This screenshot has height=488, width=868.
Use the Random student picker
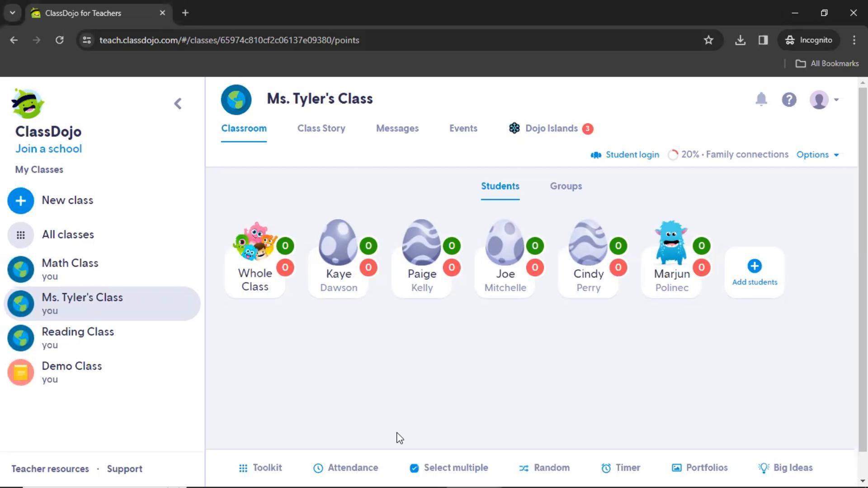(544, 468)
